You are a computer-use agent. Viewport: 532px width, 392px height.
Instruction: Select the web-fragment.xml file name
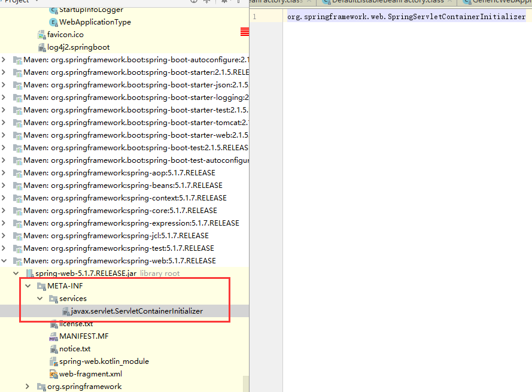[90, 373]
